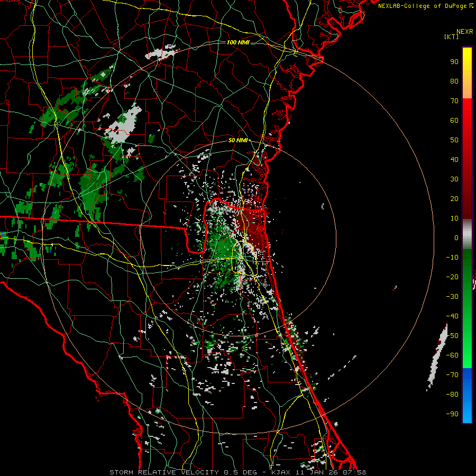476x476 pixels.
Task: Click the positive 20 scale value
Action: (454, 199)
